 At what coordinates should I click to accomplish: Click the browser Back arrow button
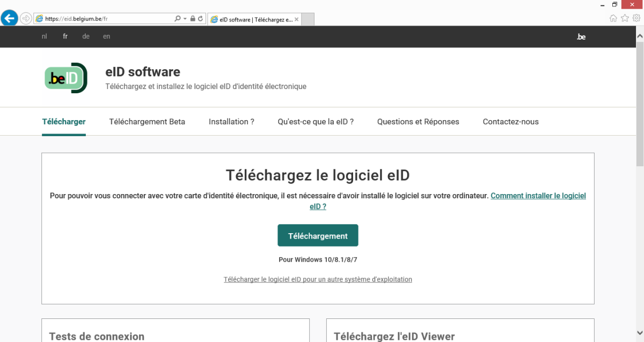9,18
